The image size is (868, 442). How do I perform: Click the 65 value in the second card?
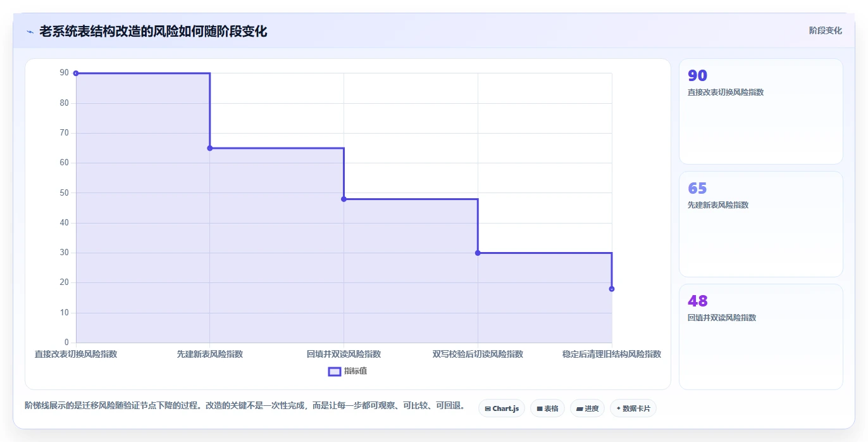pyautogui.click(x=697, y=189)
